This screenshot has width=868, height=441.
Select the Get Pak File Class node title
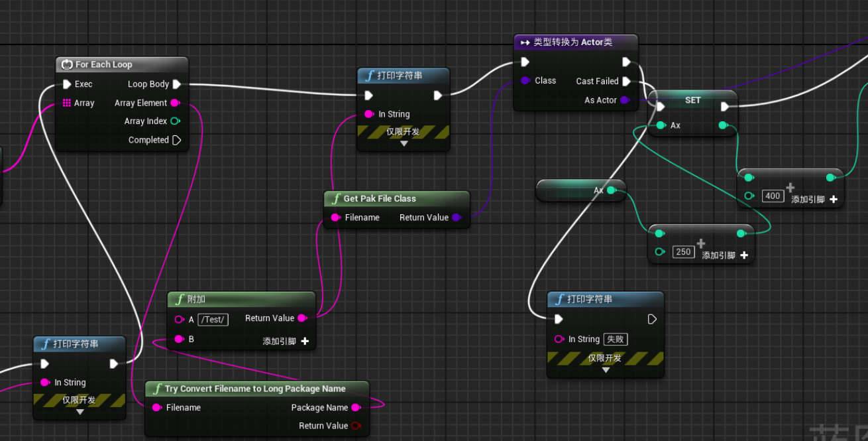(380, 198)
